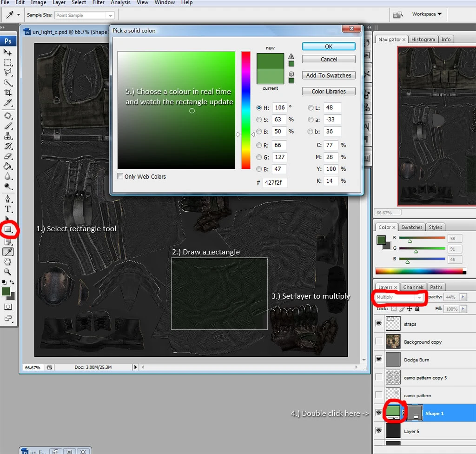Click the hex color input field
Viewport: 476px width, 454px height.
[x=274, y=182]
